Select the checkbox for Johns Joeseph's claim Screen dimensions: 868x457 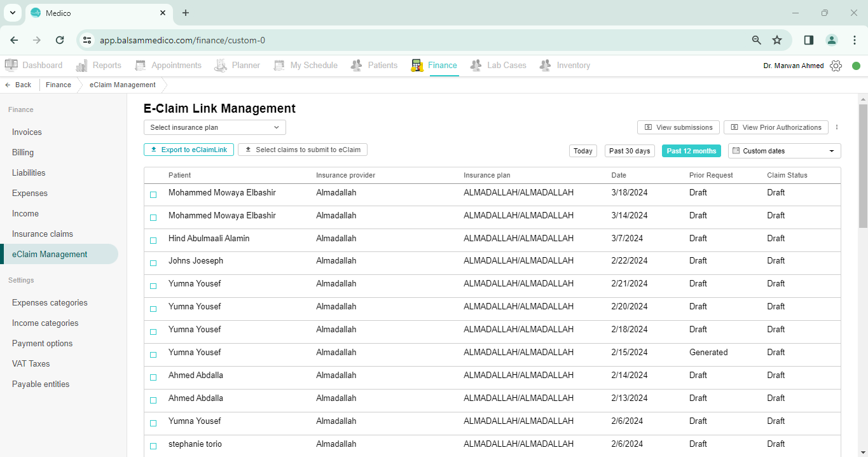click(153, 263)
